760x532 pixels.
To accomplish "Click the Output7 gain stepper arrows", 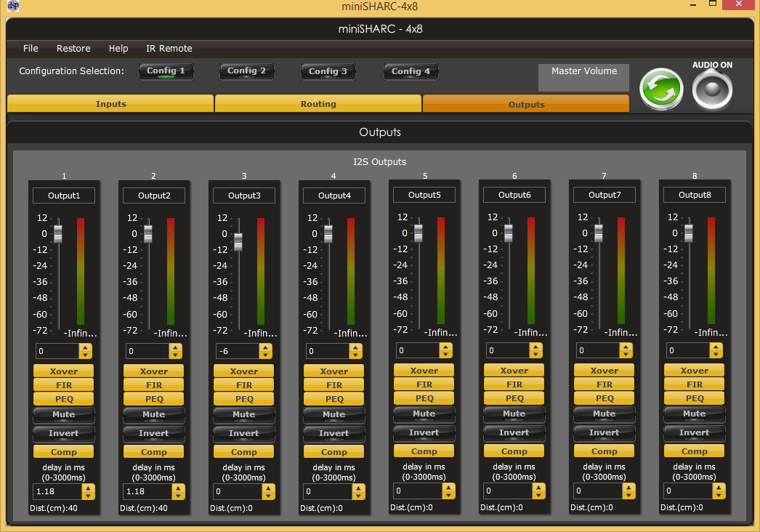I will click(626, 350).
